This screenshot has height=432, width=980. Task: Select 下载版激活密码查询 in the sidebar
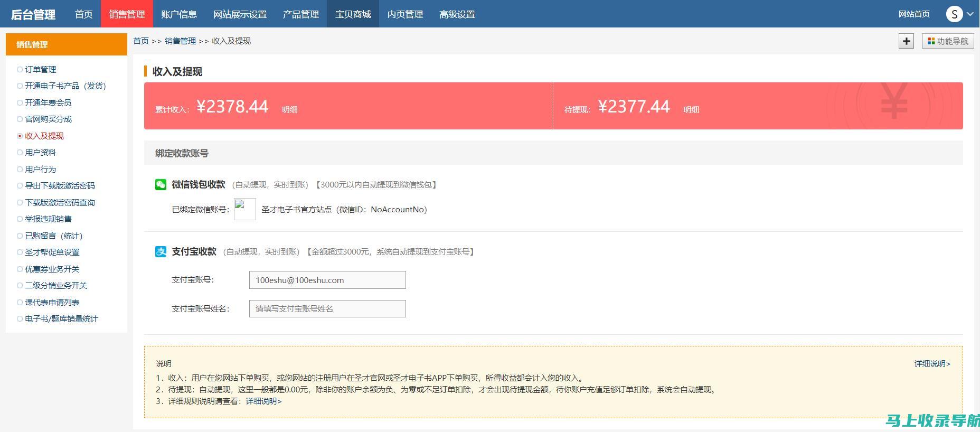(60, 202)
